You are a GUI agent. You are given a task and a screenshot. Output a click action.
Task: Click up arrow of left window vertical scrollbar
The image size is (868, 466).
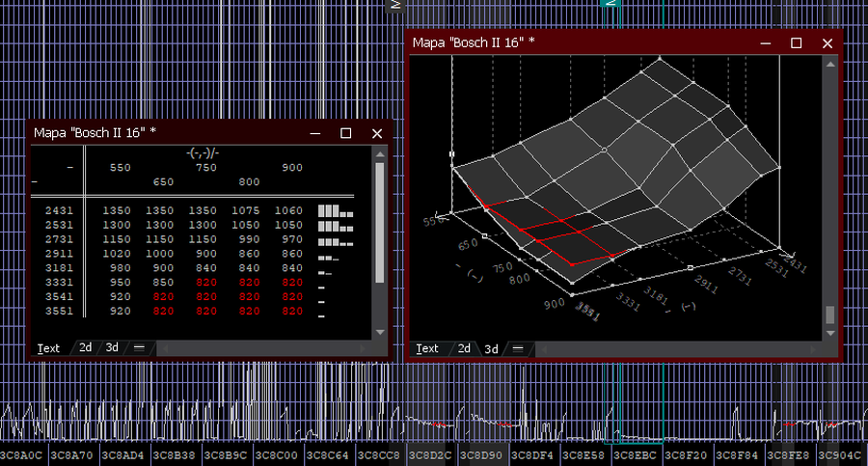tap(380, 153)
